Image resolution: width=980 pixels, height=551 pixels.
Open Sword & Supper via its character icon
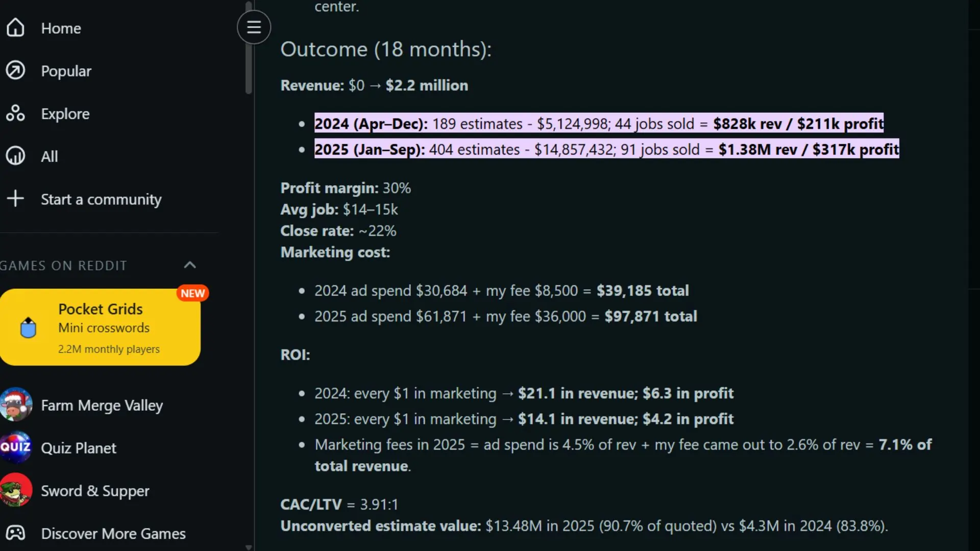(16, 490)
